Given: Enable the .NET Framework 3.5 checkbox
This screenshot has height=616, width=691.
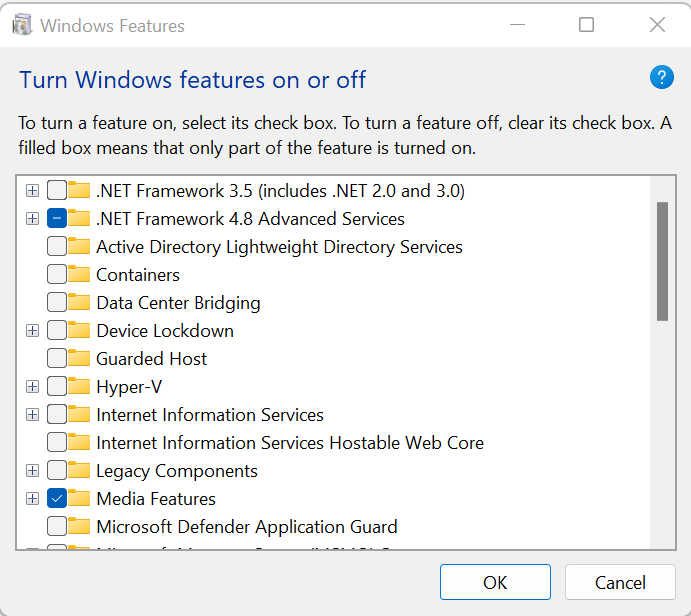Looking at the screenshot, I should point(57,190).
